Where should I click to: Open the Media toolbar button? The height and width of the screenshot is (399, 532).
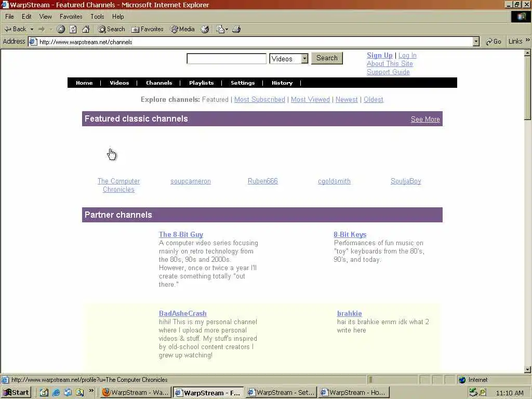click(x=182, y=29)
